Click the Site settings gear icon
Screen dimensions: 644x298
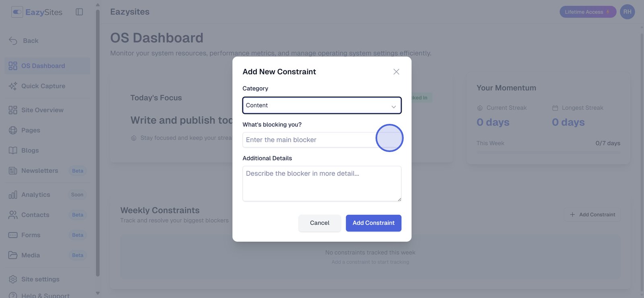[13, 279]
